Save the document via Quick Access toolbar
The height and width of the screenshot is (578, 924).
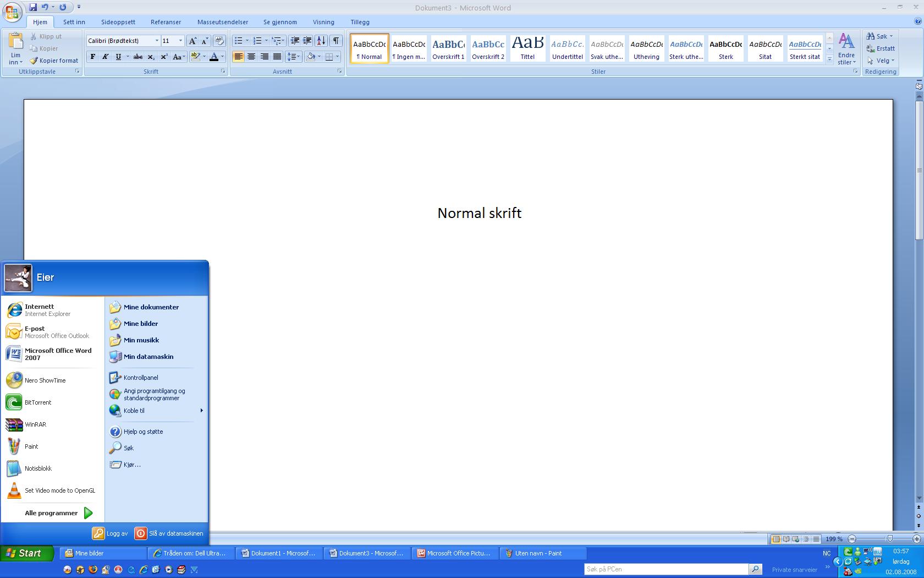33,7
